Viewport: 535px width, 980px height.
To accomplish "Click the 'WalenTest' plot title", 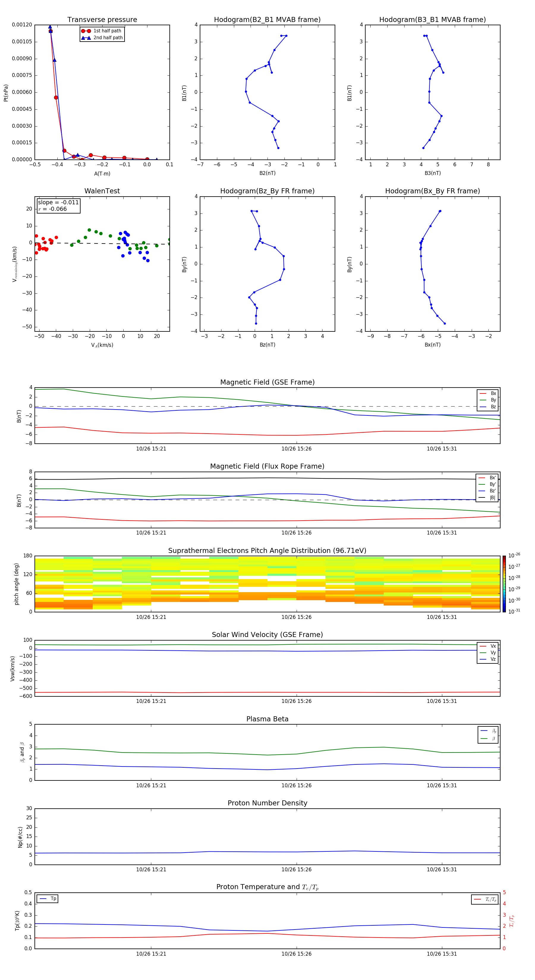I will pos(102,191).
